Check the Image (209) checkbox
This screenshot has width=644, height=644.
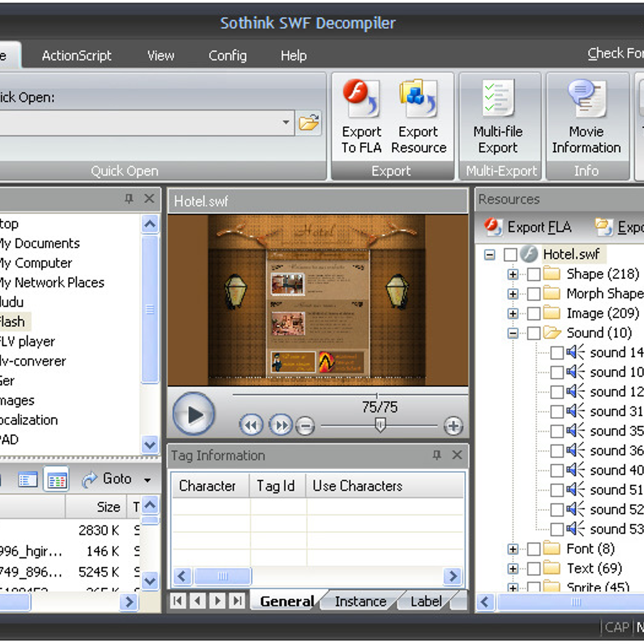(x=533, y=313)
